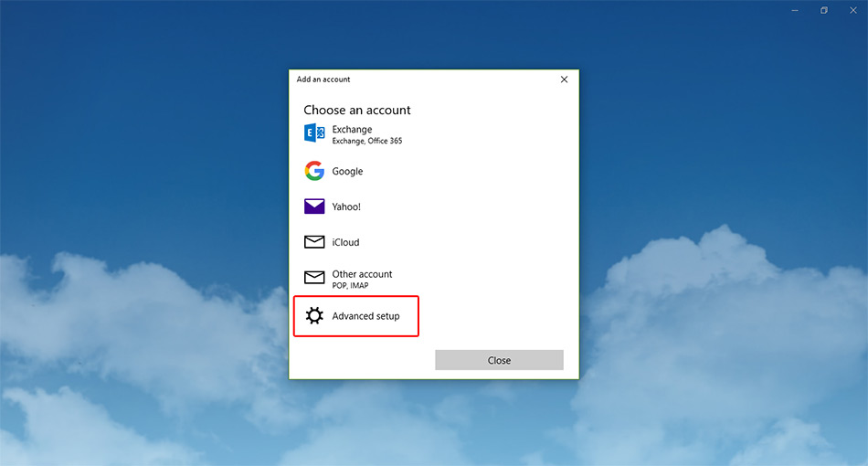Pick the Yahoo! account option text

[x=346, y=207]
